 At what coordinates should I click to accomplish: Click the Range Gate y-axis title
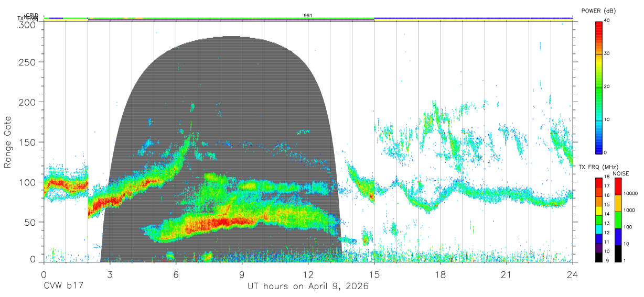8,142
